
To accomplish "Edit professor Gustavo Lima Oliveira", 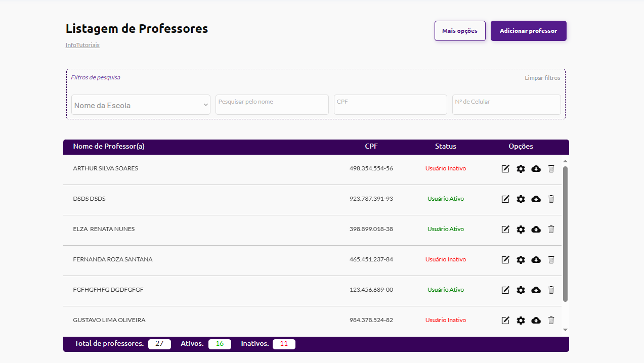I will pos(505,321).
